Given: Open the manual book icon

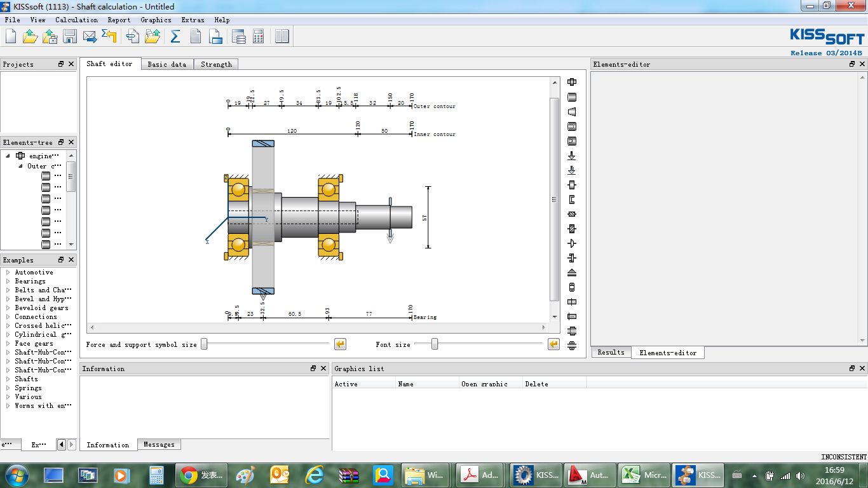Looking at the screenshot, I should pyautogui.click(x=282, y=37).
